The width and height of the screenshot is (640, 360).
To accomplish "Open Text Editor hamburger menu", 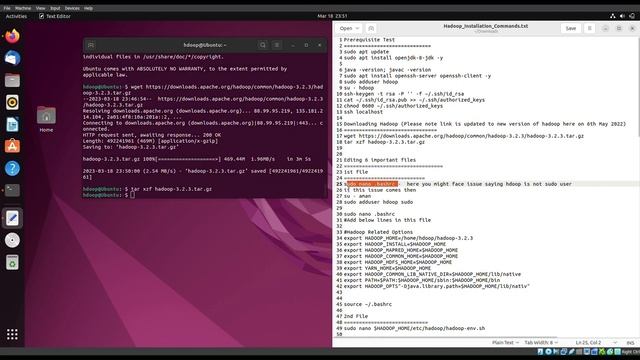I will point(589,28).
